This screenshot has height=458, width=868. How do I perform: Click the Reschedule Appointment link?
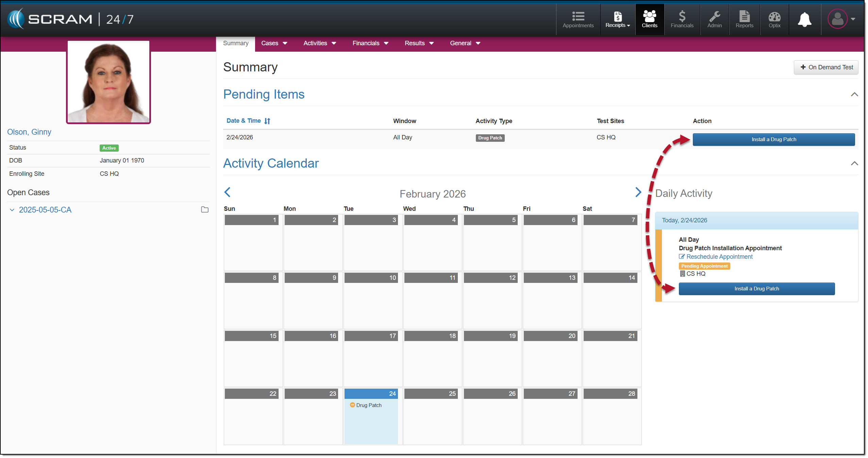coord(719,257)
